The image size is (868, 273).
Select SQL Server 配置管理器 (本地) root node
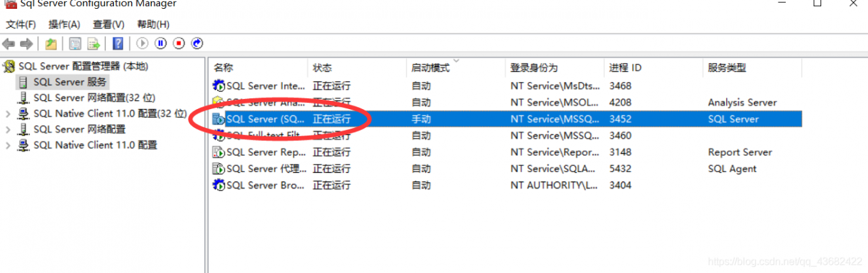tap(83, 66)
